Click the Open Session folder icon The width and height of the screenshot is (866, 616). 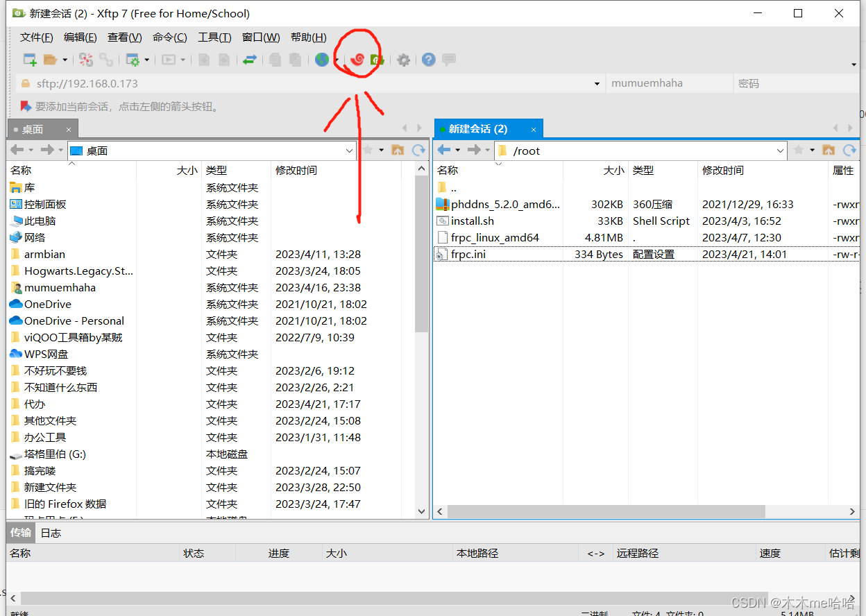[x=50, y=60]
